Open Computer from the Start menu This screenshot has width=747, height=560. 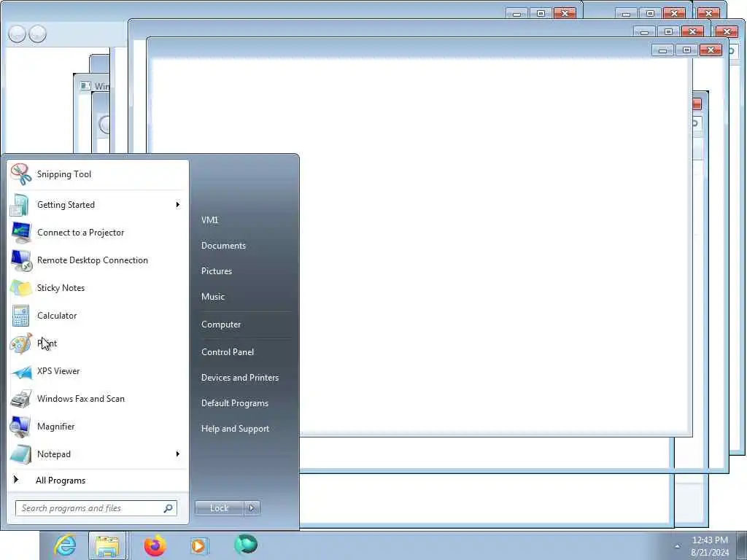[x=221, y=324]
